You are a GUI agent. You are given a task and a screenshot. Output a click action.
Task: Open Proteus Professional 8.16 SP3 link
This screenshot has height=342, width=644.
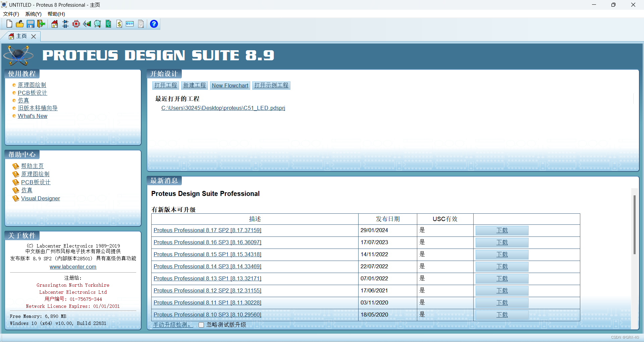(x=208, y=243)
